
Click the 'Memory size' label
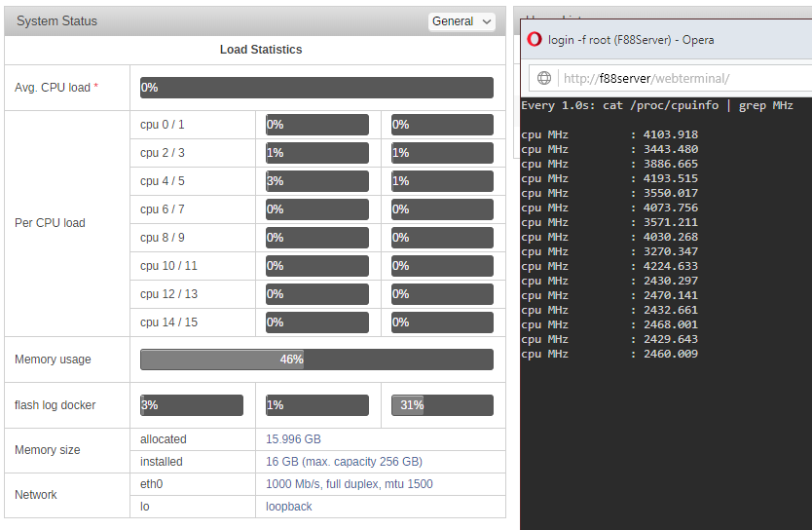pyautogui.click(x=47, y=450)
